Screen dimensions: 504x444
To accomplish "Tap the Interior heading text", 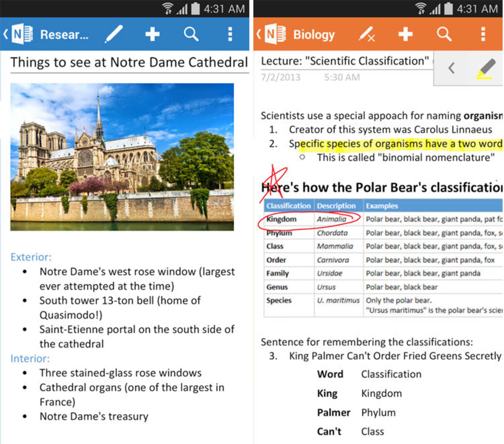I will (30, 358).
